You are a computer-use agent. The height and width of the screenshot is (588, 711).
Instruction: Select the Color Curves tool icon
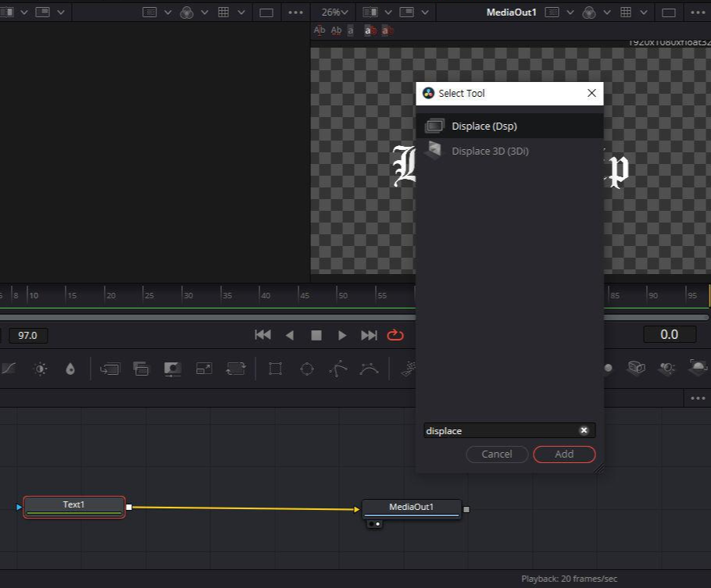[x=9, y=369]
